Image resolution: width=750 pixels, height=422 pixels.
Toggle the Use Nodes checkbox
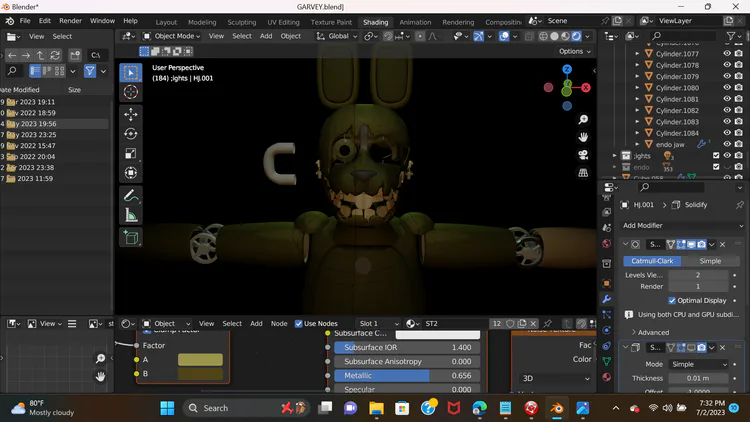tap(298, 323)
